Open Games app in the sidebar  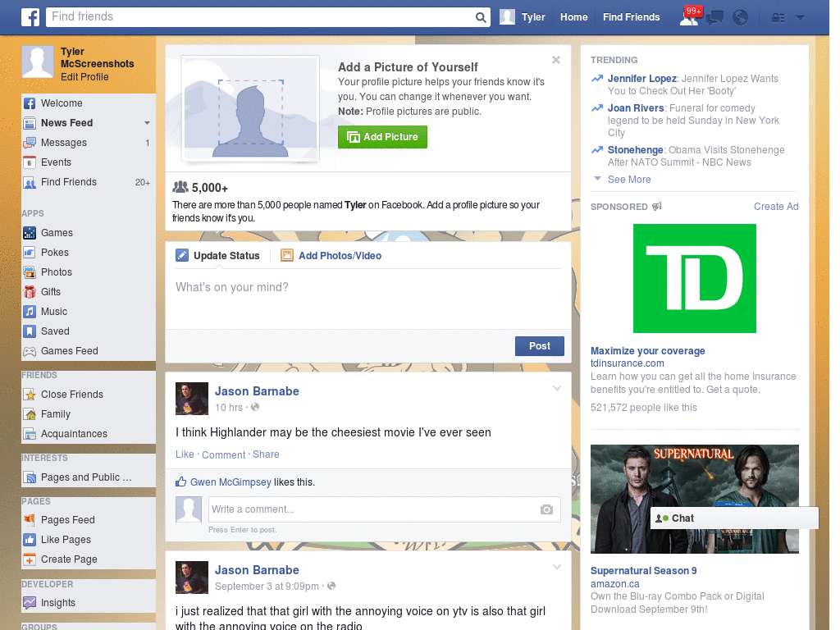(x=89, y=233)
